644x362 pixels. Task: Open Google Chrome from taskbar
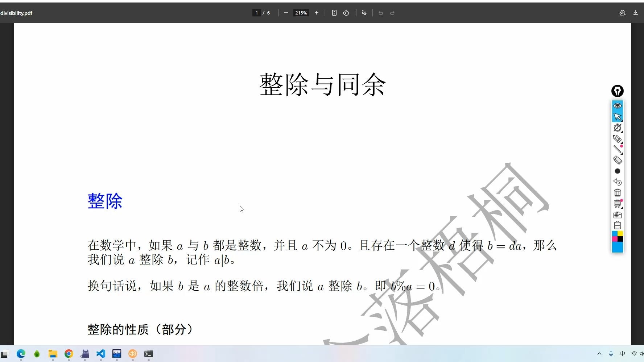click(x=69, y=354)
